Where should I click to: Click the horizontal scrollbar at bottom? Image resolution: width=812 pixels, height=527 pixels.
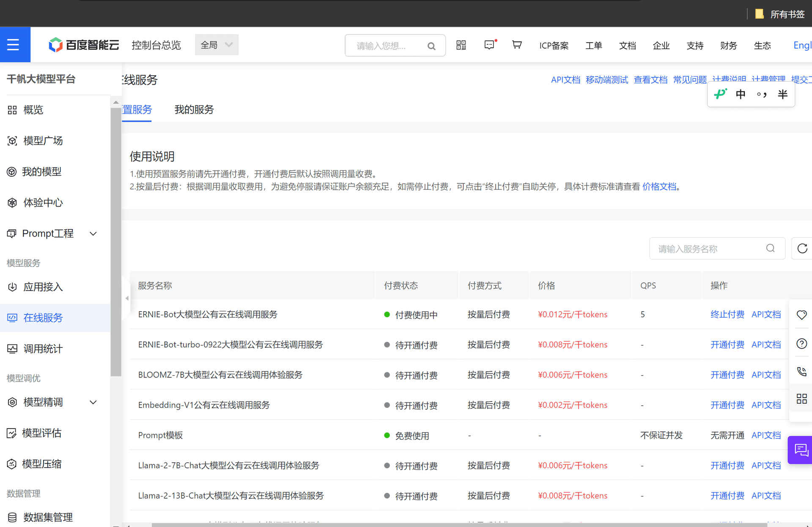click(x=459, y=525)
